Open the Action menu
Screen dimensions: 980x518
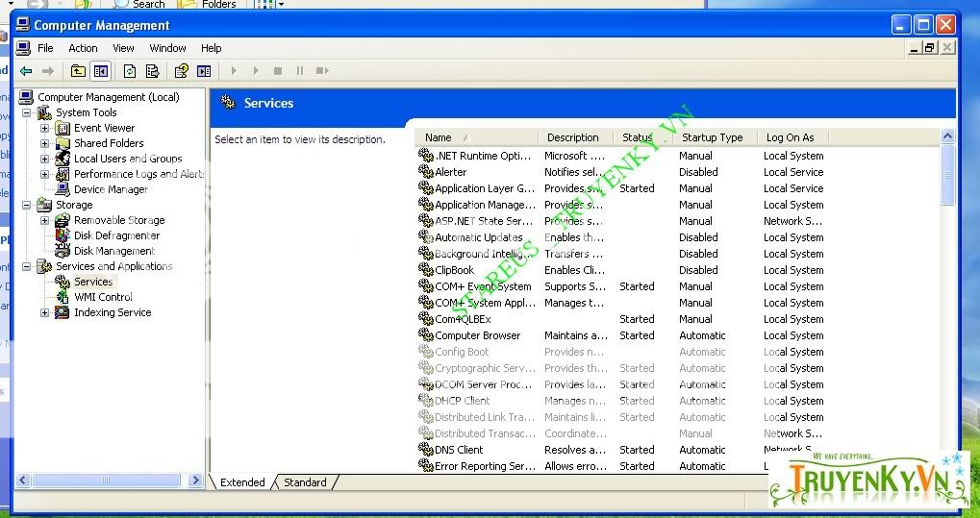(x=83, y=48)
